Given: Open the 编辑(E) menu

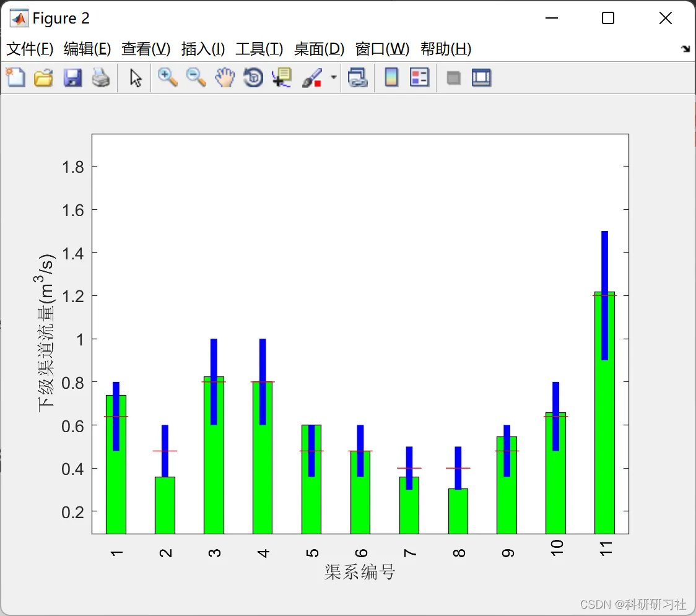Looking at the screenshot, I should click(x=87, y=49).
